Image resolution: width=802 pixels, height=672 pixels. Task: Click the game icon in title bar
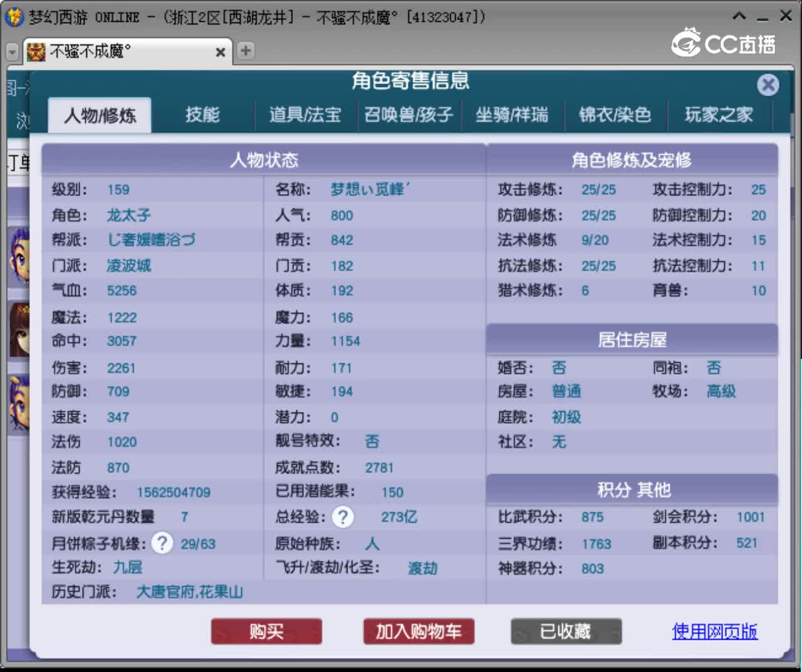tap(14, 17)
